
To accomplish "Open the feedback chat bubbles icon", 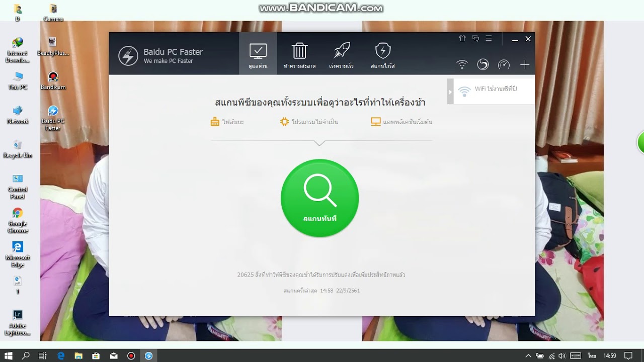I will (475, 38).
